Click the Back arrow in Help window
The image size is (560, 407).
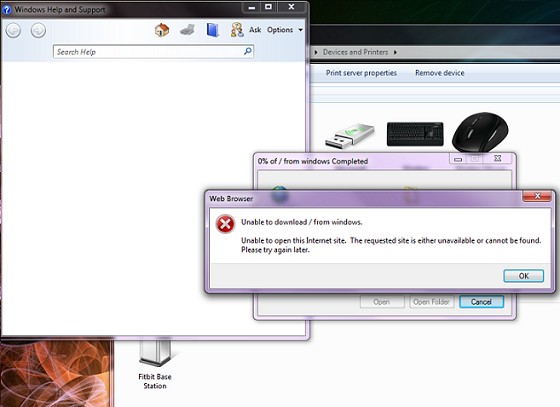point(13,30)
